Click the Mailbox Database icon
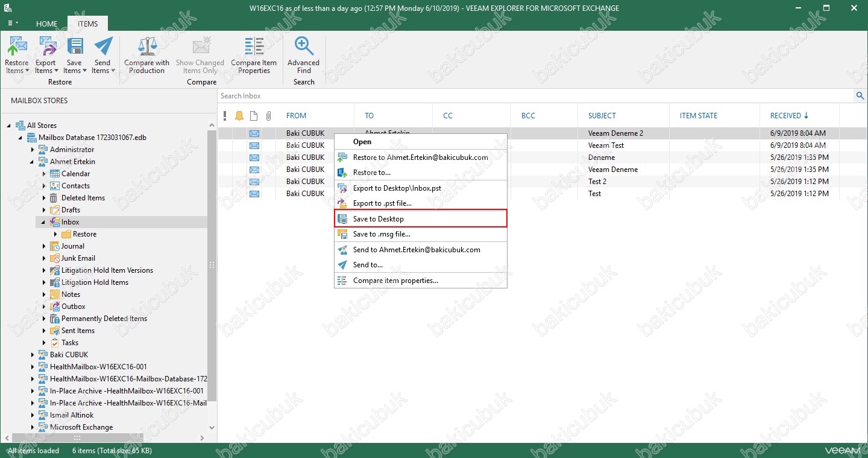The image size is (868, 458). [32, 138]
